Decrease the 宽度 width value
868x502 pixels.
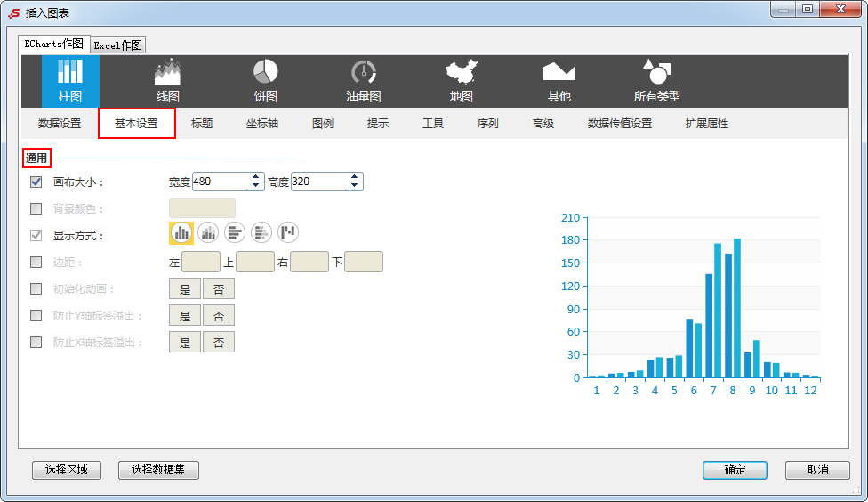tap(255, 186)
